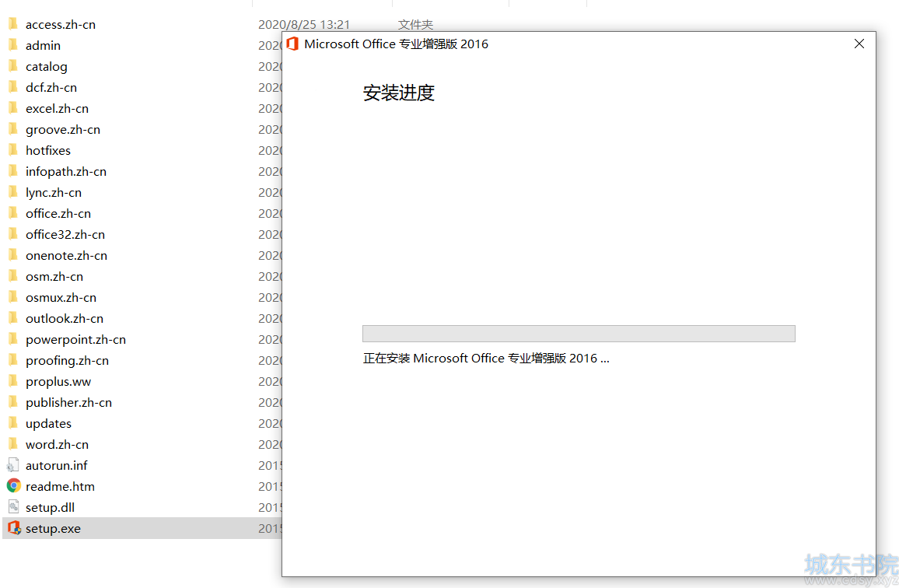Click the proofing.zh-cn folder icon
This screenshot has height=588, width=899.
(x=13, y=359)
